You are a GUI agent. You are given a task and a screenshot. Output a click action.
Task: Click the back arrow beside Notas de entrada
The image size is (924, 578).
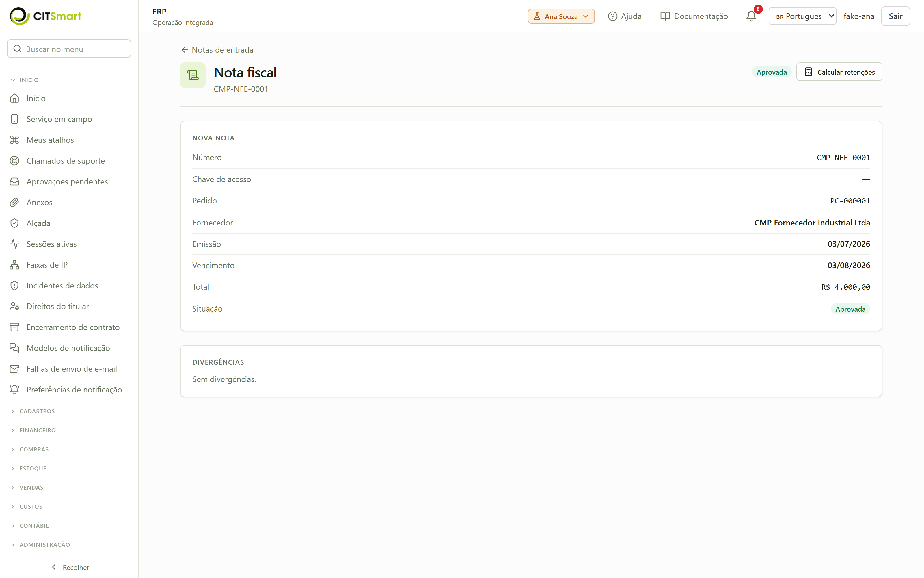click(185, 50)
